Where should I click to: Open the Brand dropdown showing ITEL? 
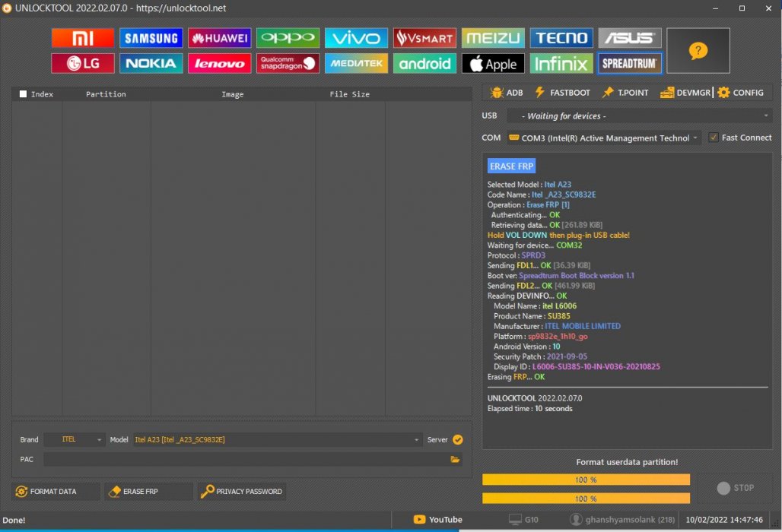click(x=75, y=439)
